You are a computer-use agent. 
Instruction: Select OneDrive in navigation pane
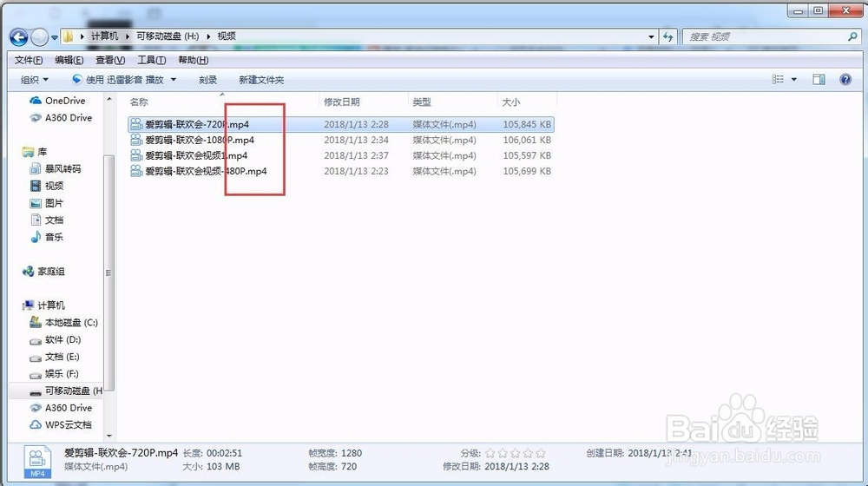[57, 101]
